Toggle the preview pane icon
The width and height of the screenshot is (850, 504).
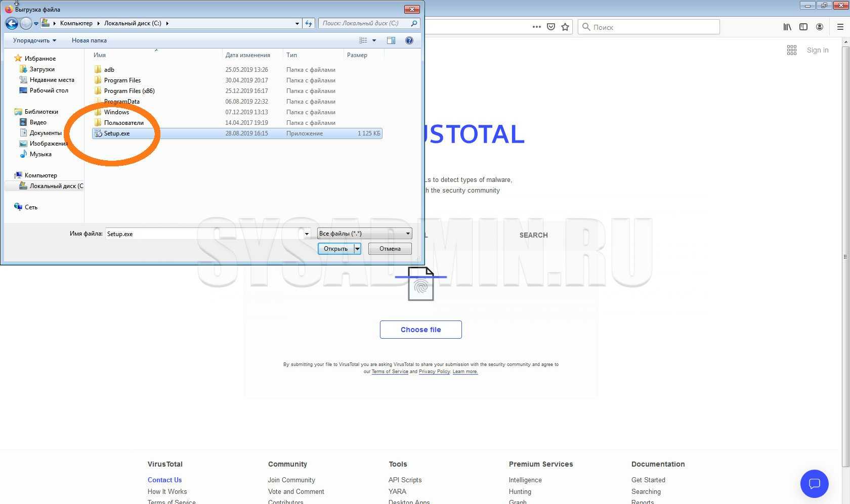click(x=391, y=40)
